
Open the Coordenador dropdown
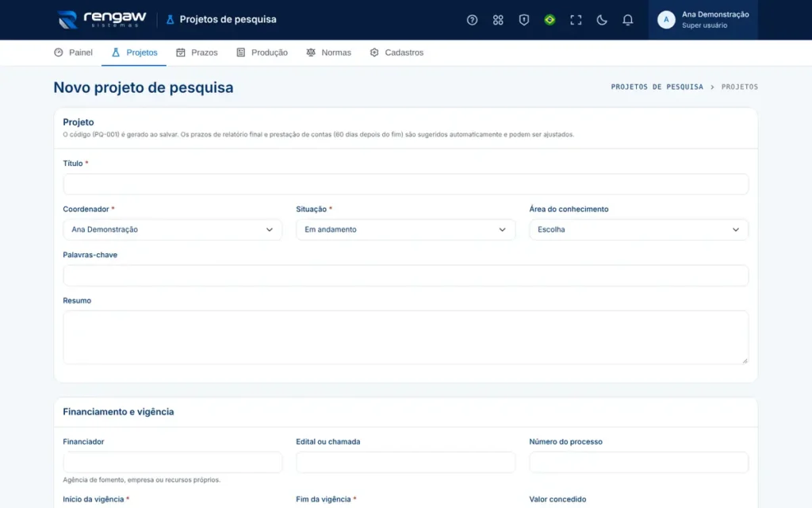172,229
